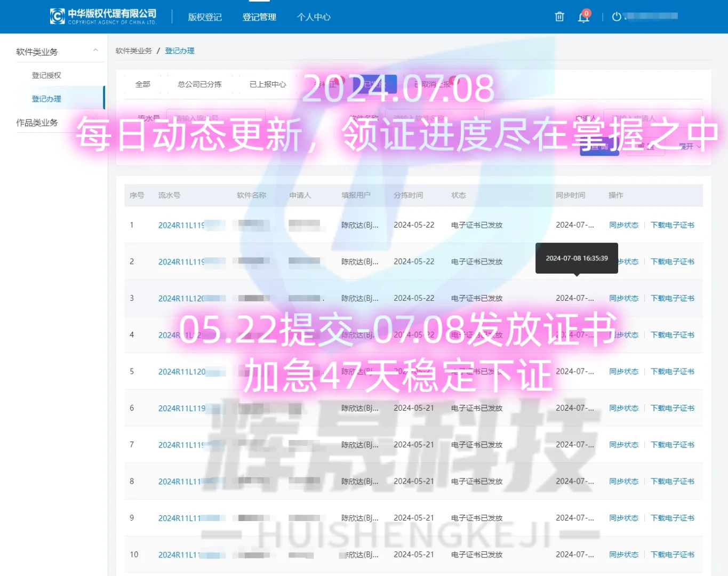Check the notification bell with zero badge
728x576 pixels.
coord(583,17)
